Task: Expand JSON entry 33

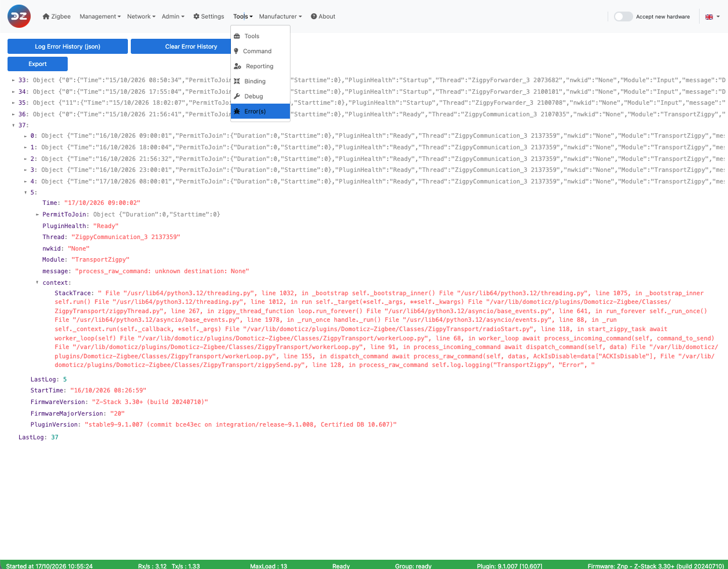Action: coord(14,80)
